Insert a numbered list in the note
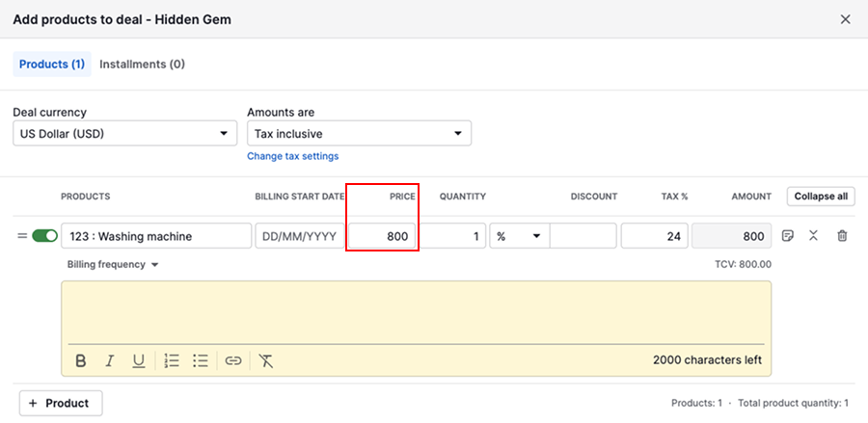868x423 pixels. tap(172, 360)
